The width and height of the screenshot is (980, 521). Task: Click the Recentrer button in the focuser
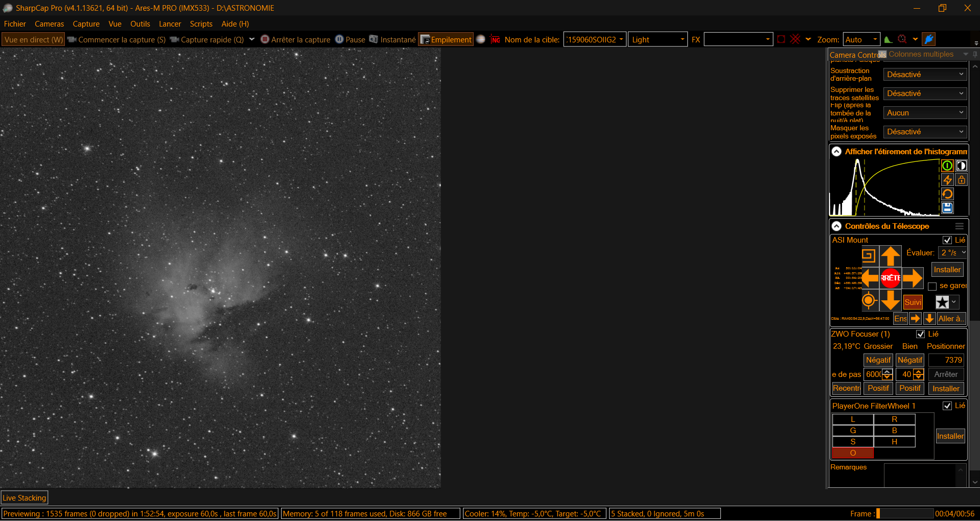[847, 388]
